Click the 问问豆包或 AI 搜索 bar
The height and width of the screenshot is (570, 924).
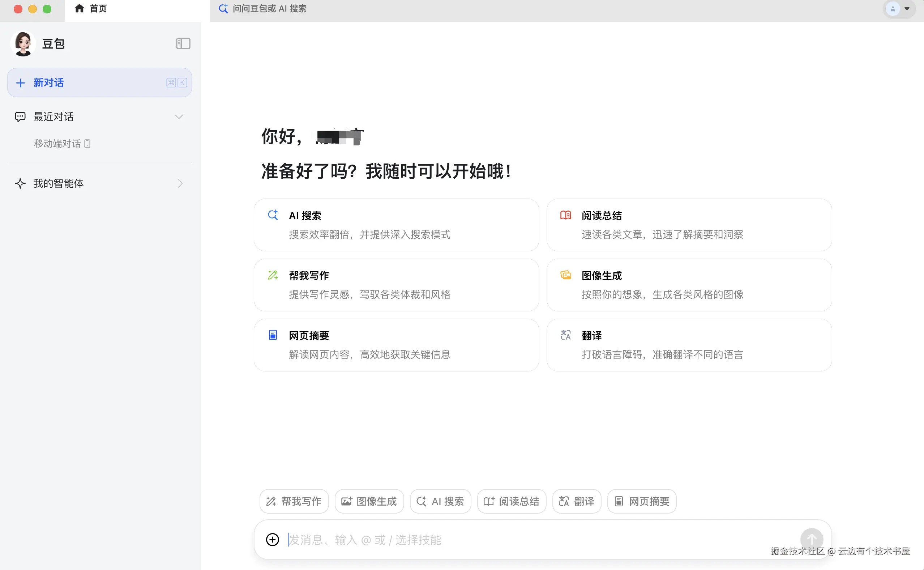[269, 9]
